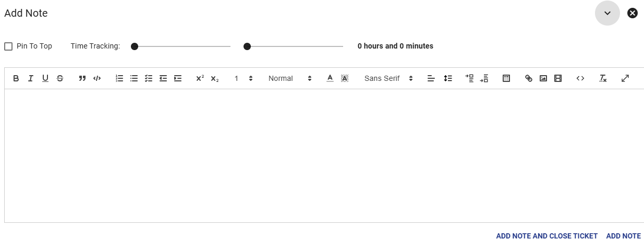Collapse the Add Note panel with chevron
The height and width of the screenshot is (251, 644).
(607, 13)
